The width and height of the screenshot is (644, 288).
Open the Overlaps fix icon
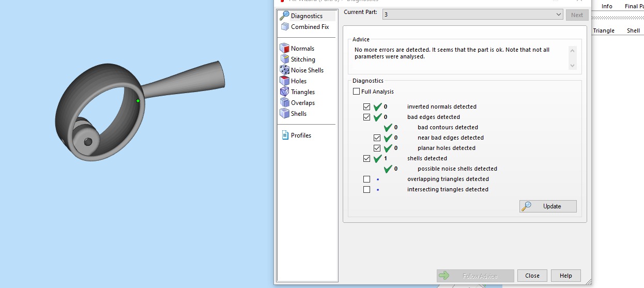(284, 102)
